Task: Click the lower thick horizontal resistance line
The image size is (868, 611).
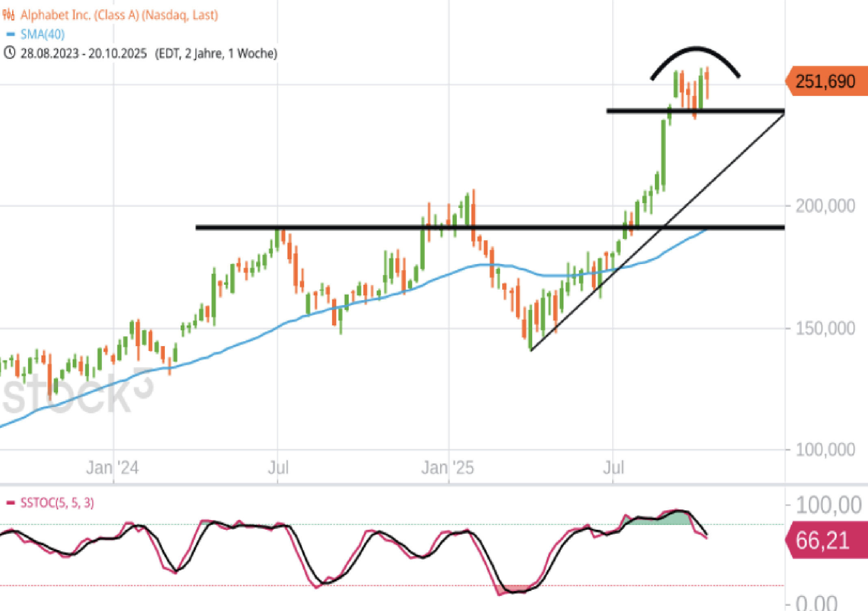Action: (x=345, y=227)
